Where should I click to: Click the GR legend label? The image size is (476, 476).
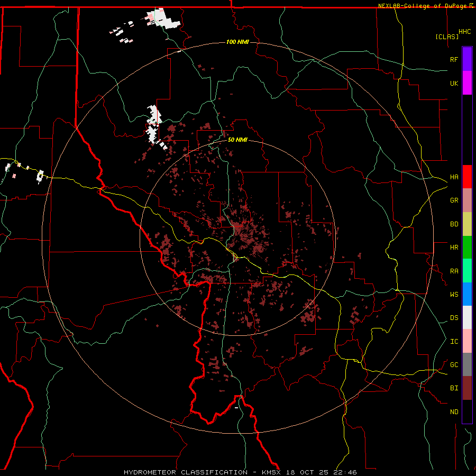coord(454,200)
